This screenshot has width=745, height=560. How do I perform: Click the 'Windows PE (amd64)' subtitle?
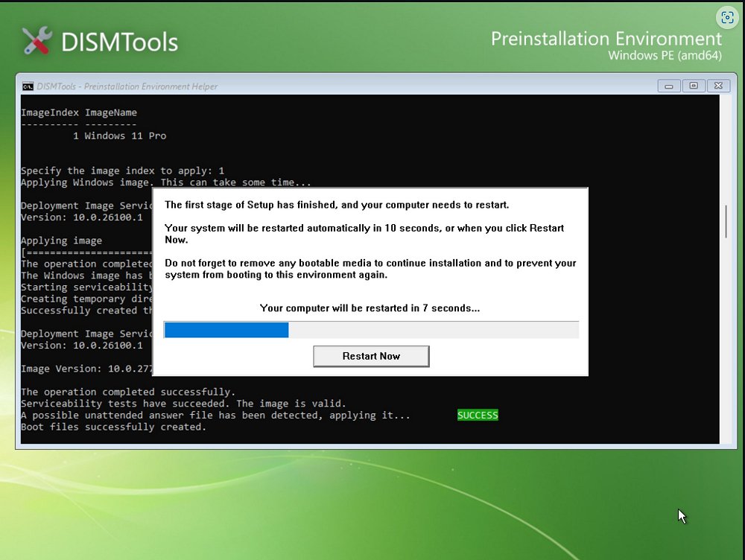pyautogui.click(x=665, y=56)
